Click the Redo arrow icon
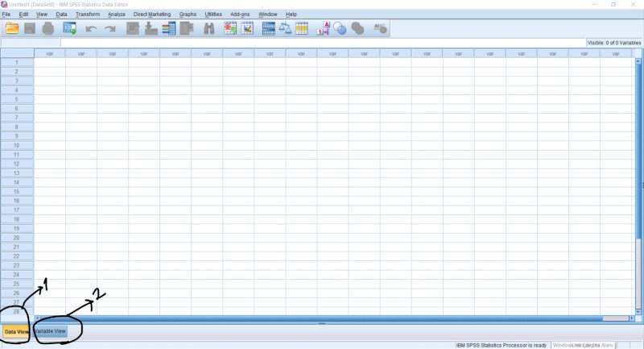Screen dimensions: 644x349 coord(109,28)
